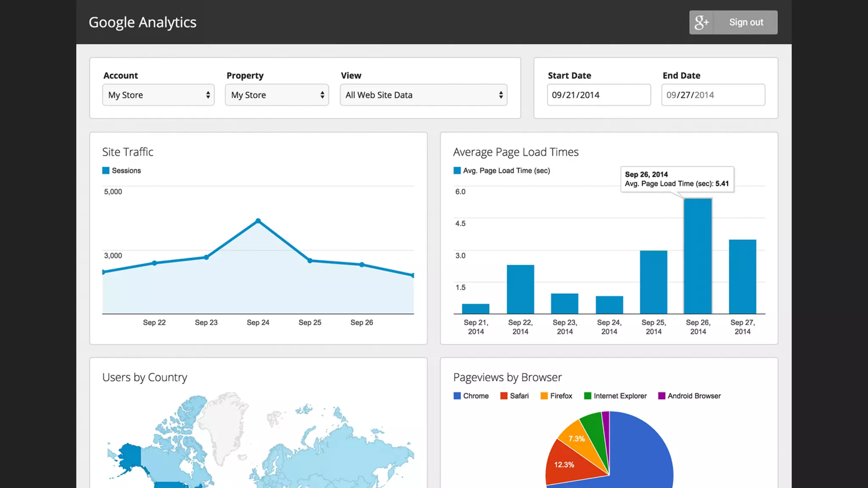Click the Sessions legend color square
The image size is (868, 488).
pos(106,171)
